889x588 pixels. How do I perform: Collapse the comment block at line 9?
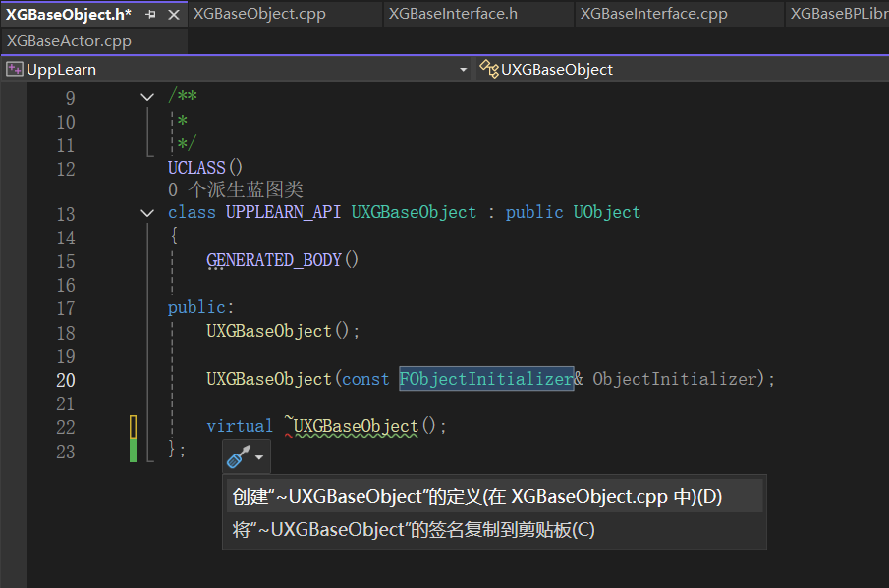tap(147, 97)
